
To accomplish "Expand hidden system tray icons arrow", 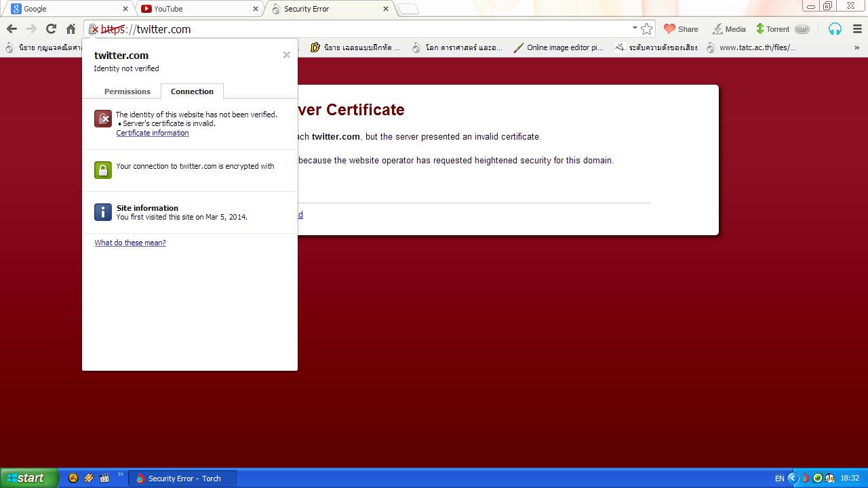I will 792,478.
